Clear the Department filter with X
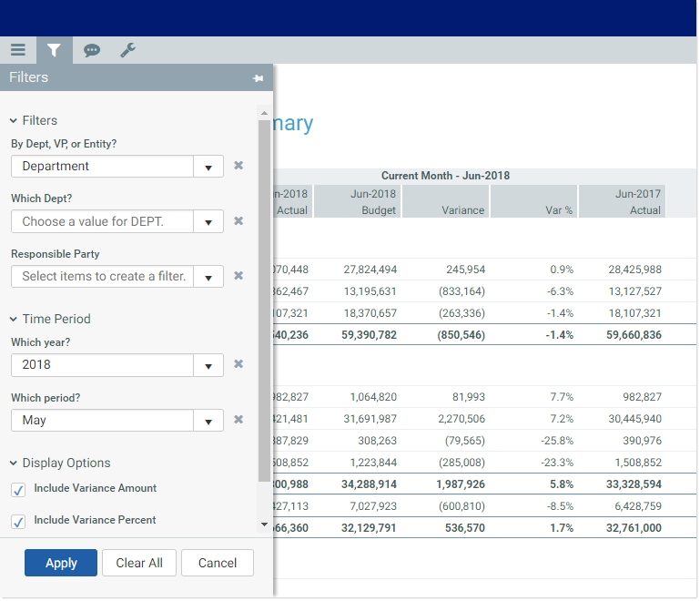Image resolution: width=700 pixels, height=601 pixels. pyautogui.click(x=238, y=166)
